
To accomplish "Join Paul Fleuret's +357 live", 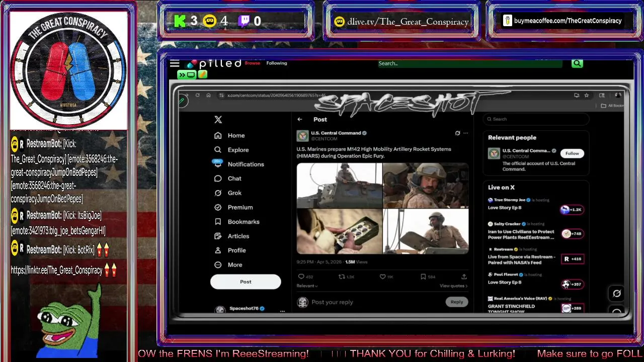I will (x=572, y=285).
